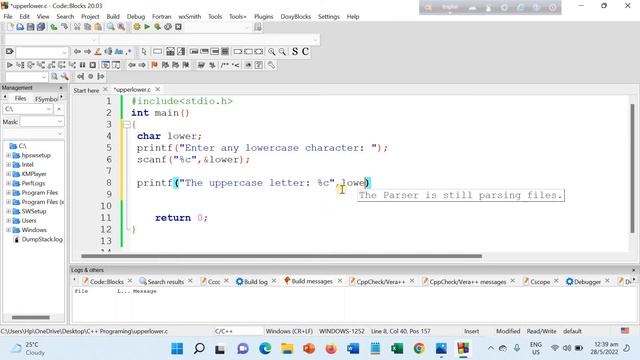
Task: Expand the Users folder node
Action: (8, 221)
